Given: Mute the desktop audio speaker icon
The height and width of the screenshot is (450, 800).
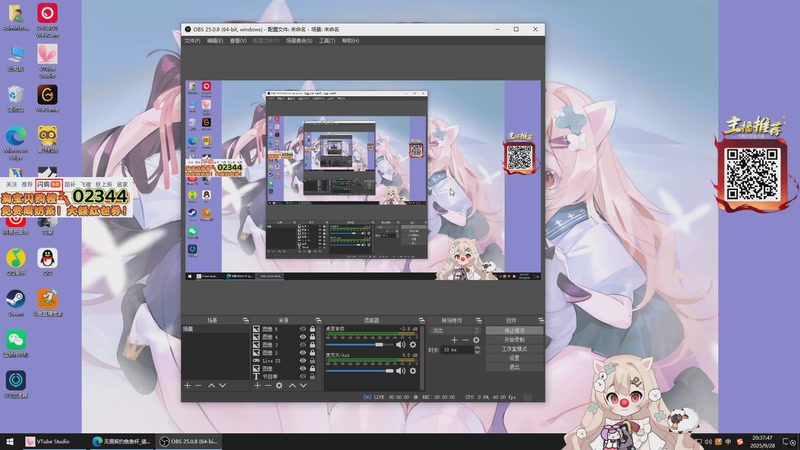Looking at the screenshot, I should (401, 345).
